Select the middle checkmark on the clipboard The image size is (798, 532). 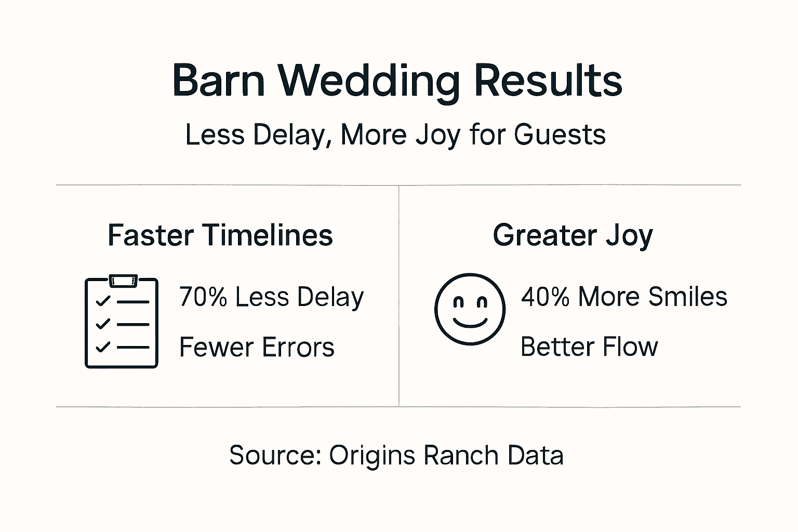tap(103, 324)
